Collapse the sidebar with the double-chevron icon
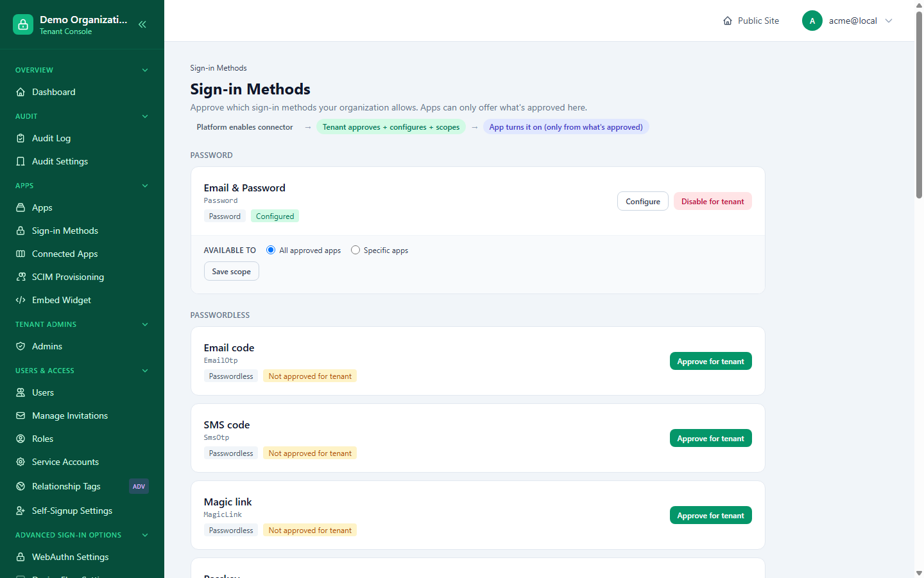 coord(142,24)
